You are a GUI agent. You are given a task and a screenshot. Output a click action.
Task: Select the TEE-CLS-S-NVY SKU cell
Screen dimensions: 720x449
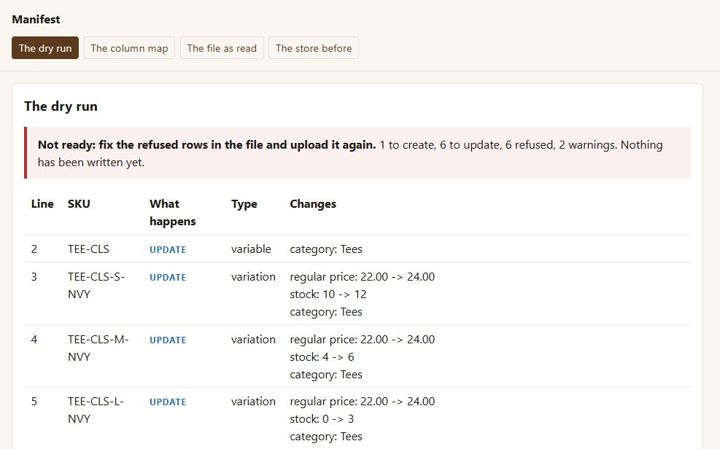[x=96, y=286]
